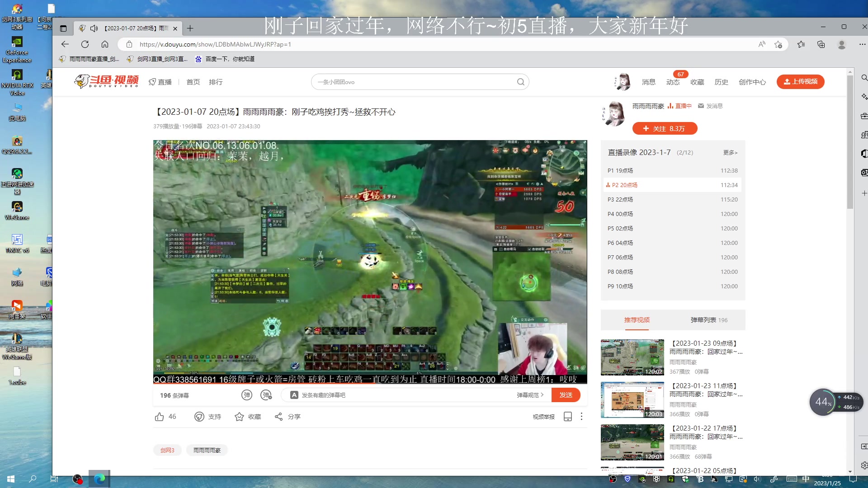Open the 排行 ranking page
The image size is (868, 488).
pos(216,82)
